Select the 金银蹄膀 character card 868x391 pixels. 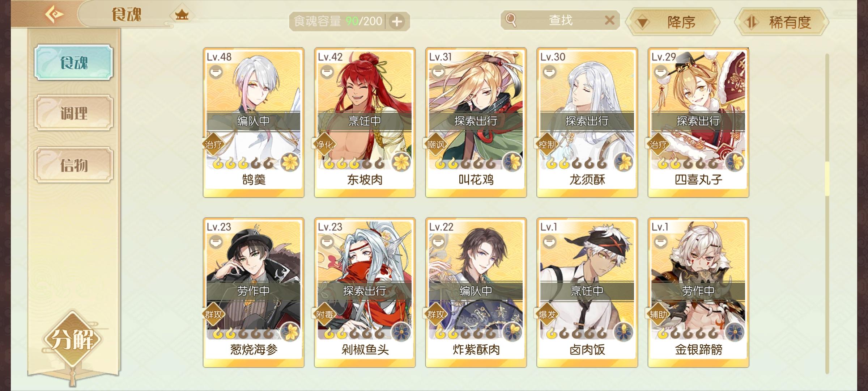[698, 293]
